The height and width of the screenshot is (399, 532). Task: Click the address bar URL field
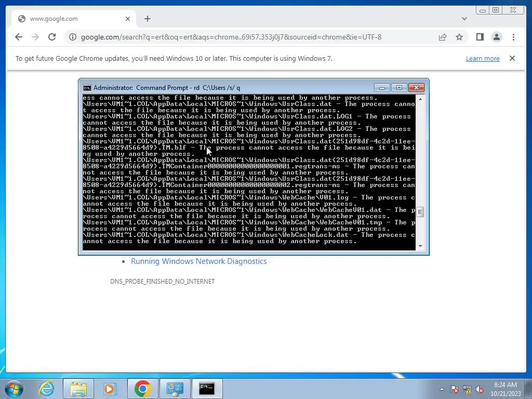231,37
